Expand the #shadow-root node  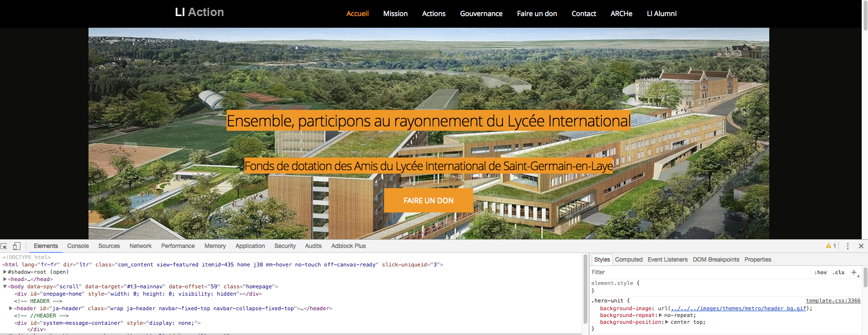click(x=5, y=272)
